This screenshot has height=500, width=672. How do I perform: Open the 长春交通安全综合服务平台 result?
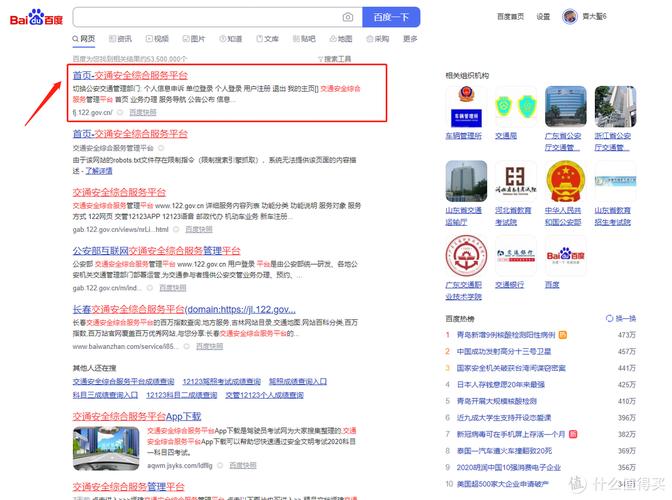pos(184,309)
